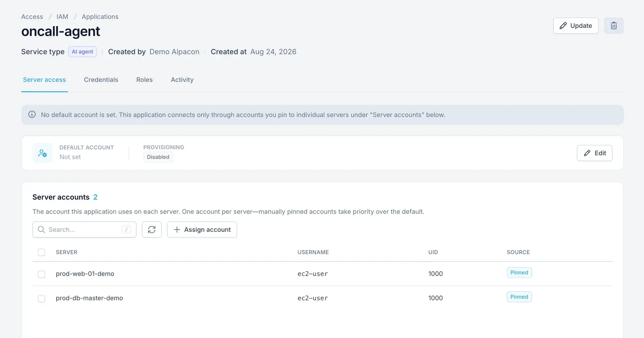Click ec2-user in prod-web-01-demo row
644x338 pixels.
pos(313,274)
